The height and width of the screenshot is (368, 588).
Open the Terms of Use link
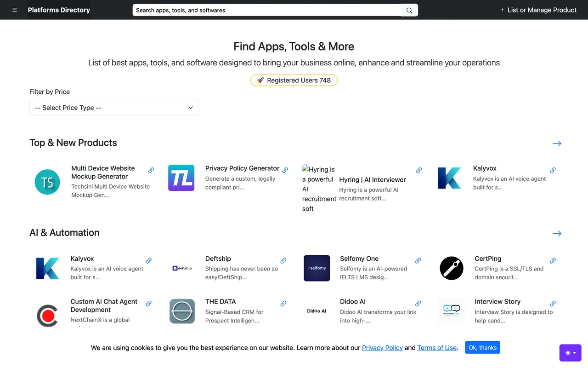pos(437,348)
